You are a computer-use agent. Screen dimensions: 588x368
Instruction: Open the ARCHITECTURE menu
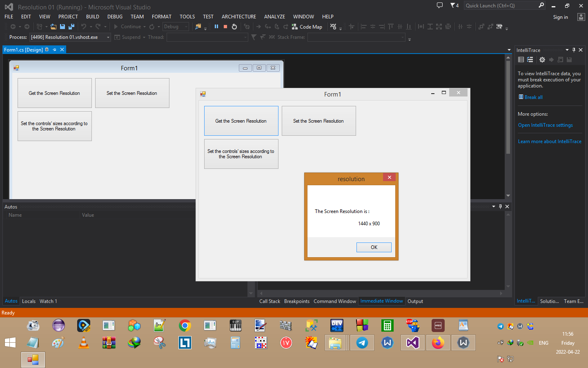(239, 17)
